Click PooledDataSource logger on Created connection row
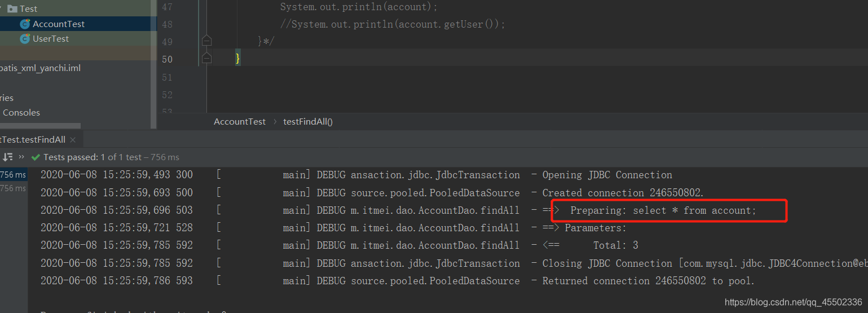 point(435,192)
